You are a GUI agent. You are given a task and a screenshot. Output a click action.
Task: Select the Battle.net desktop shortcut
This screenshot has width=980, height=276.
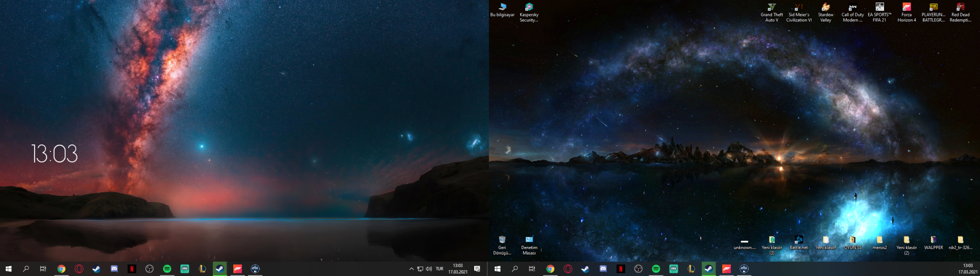click(799, 243)
